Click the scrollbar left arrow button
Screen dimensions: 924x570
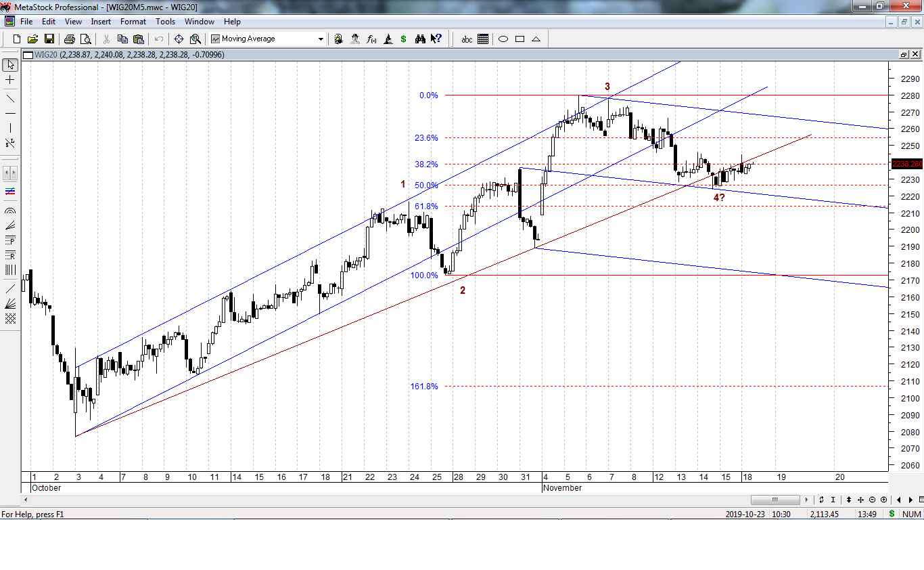point(27,500)
